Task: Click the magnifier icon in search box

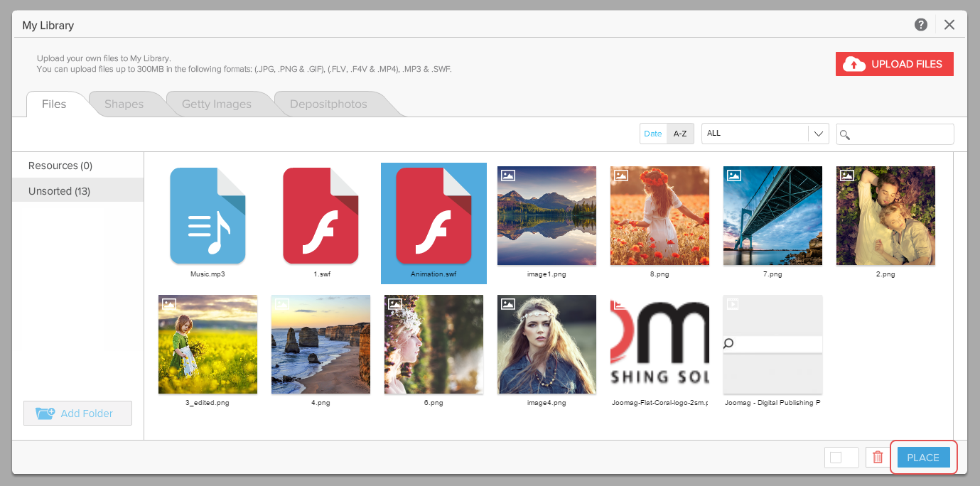Action: [x=845, y=134]
